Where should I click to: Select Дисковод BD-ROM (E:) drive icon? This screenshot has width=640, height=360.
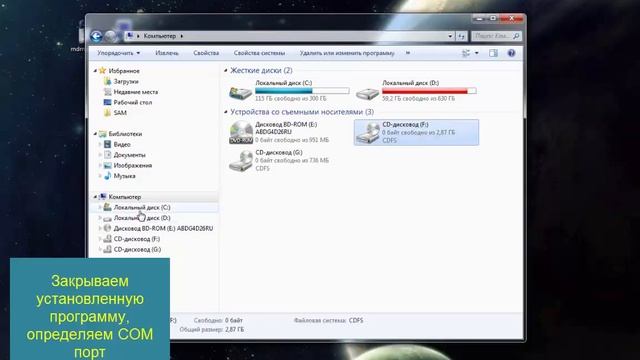pos(241,132)
